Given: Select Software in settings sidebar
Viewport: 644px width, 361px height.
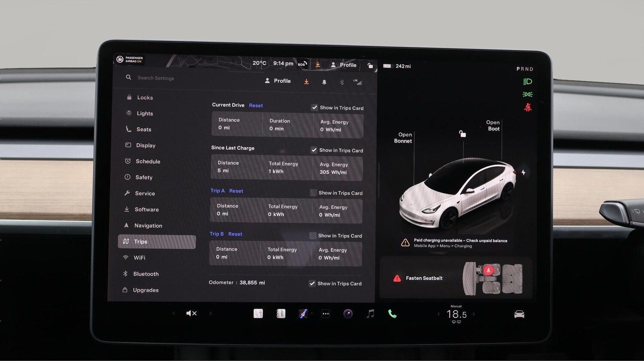Looking at the screenshot, I should pyautogui.click(x=142, y=209).
